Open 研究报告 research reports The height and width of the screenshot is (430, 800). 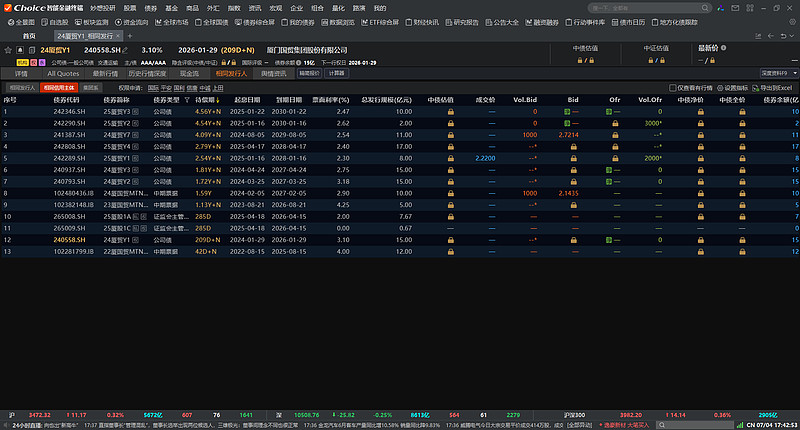click(462, 22)
